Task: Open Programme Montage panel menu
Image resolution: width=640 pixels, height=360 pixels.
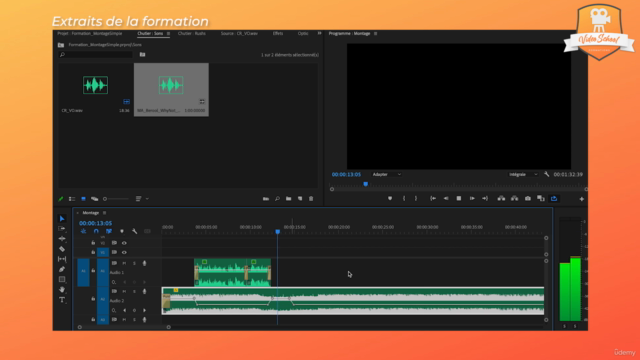Action: click(376, 33)
